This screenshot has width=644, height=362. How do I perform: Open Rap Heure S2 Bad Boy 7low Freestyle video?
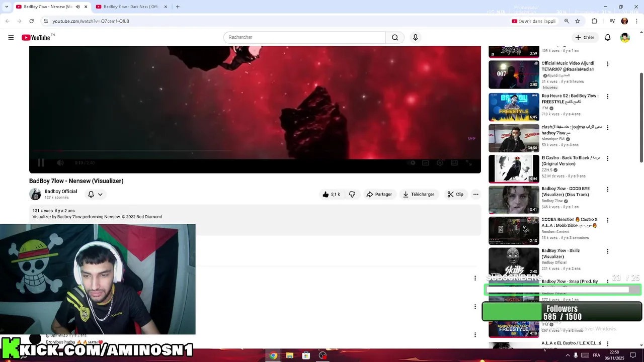514,107
